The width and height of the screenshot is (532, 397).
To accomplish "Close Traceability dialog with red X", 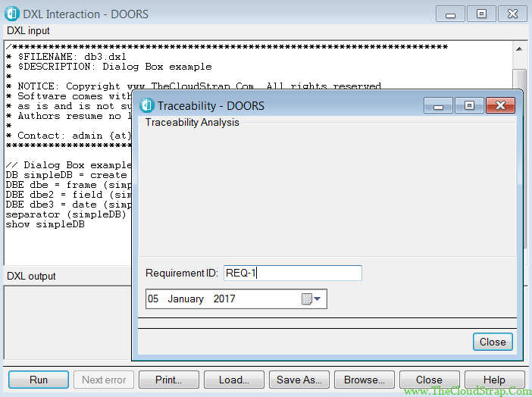I will [500, 105].
